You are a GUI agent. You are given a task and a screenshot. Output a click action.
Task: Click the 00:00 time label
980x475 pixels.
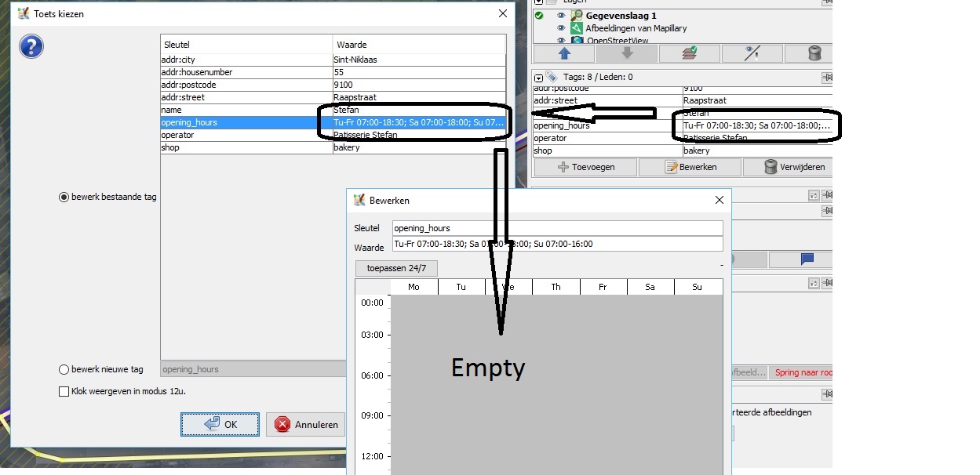(x=372, y=303)
